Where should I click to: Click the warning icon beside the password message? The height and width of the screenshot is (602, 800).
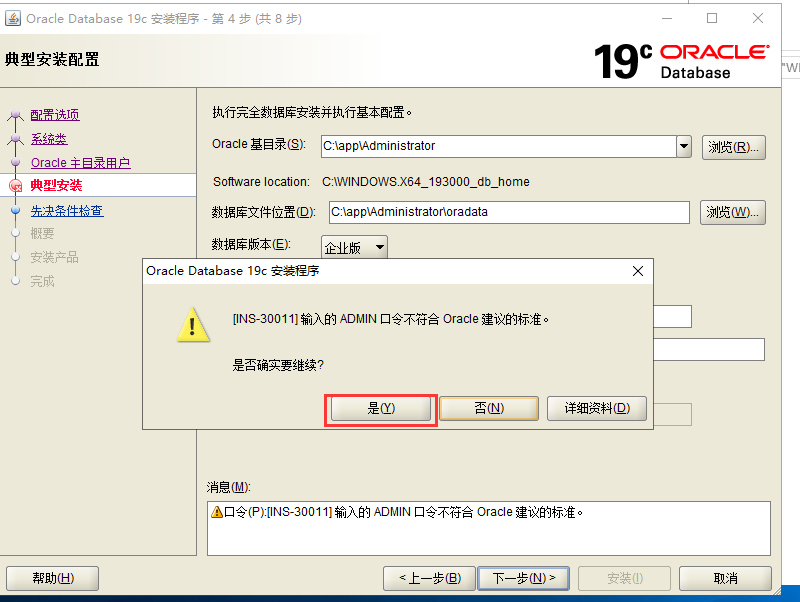(x=216, y=512)
